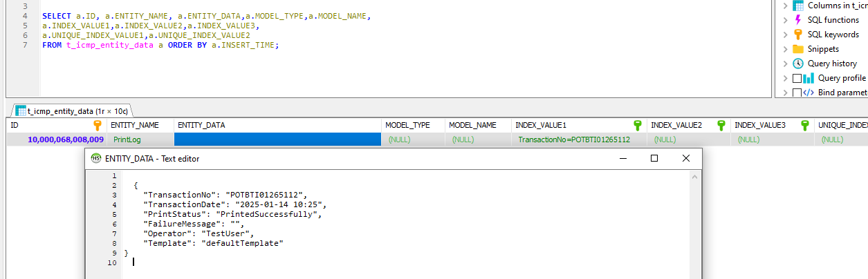Click the Columns table icon
Screen dimensions: 868x279
pyautogui.click(x=798, y=6)
